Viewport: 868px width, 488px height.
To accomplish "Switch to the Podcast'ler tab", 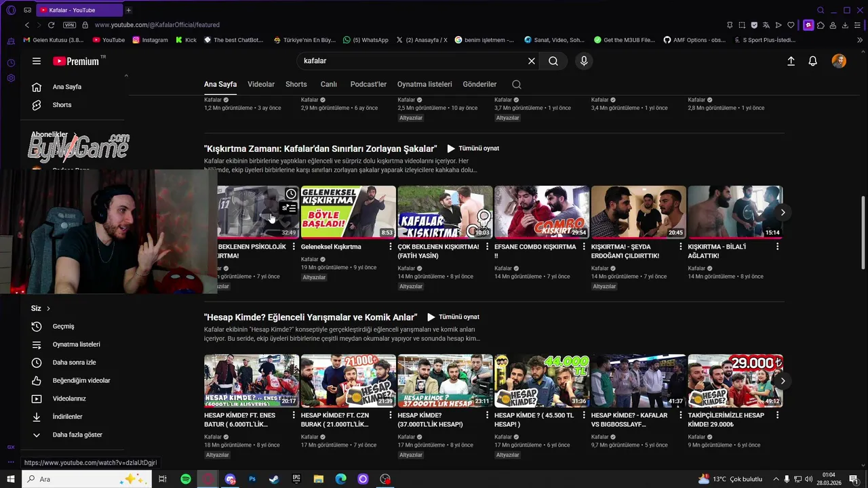I will click(368, 85).
